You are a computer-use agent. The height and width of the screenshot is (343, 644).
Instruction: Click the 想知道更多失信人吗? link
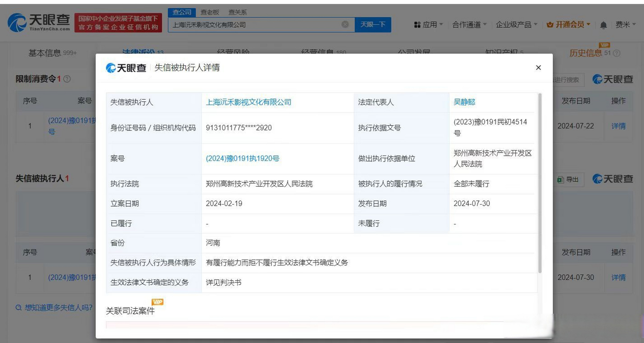coord(58,308)
